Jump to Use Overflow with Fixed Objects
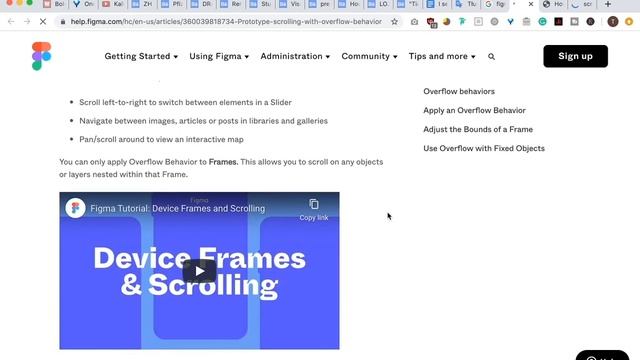Screen dimensions: 640x360 click(484, 148)
